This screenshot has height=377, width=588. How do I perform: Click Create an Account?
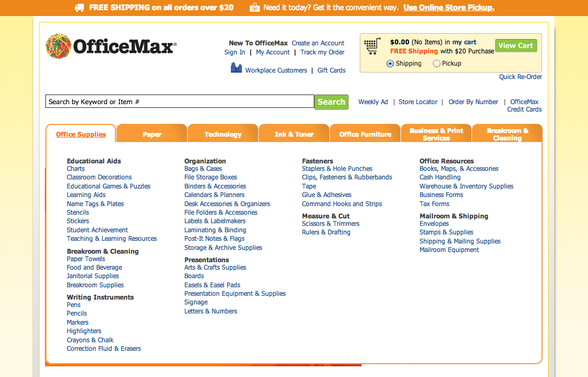click(318, 43)
